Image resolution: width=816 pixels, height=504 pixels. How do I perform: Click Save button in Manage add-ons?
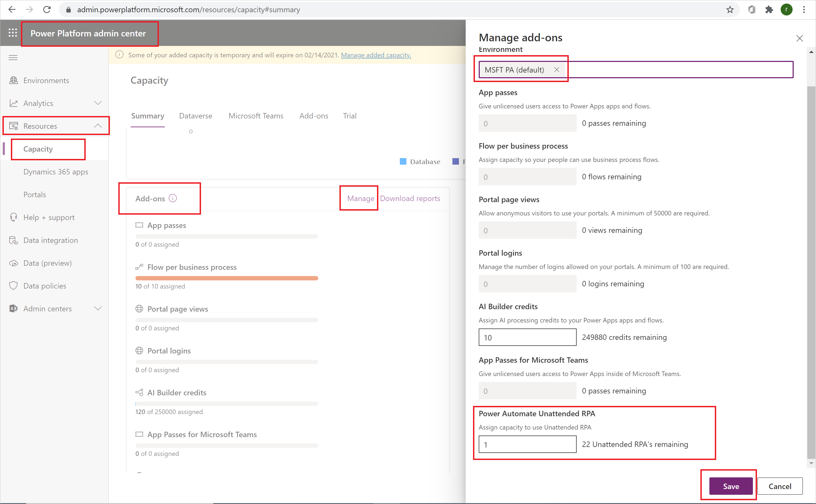coord(731,486)
